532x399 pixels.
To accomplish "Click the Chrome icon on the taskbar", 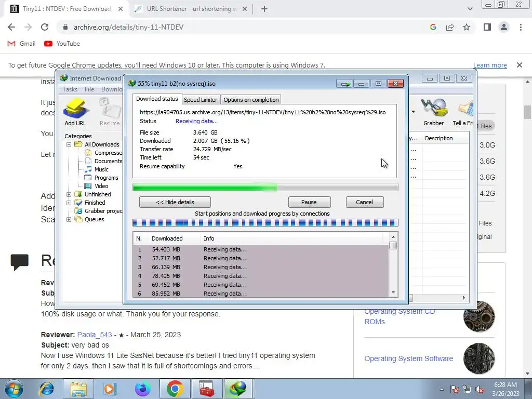I will 175,389.
